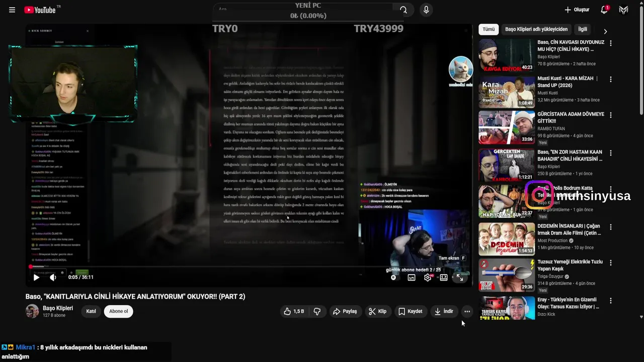Screen dimensions: 644x362
Task: Enter full screen mode
Action: point(460,278)
